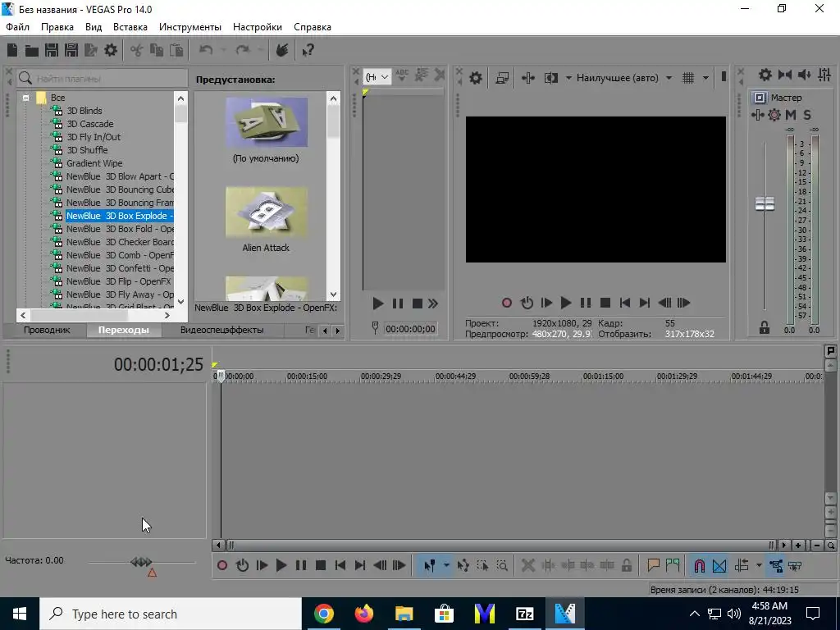
Task: Select the Gradient Wipe transition
Action: click(94, 163)
